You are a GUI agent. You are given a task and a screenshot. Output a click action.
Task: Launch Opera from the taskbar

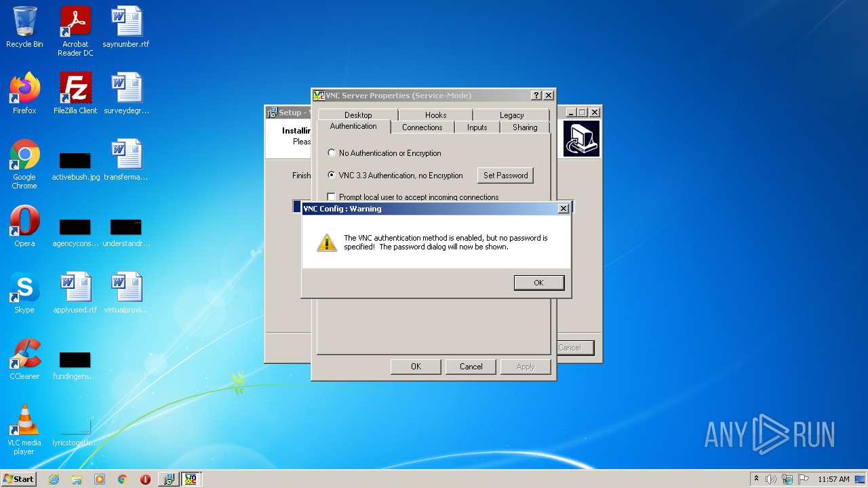tap(145, 479)
